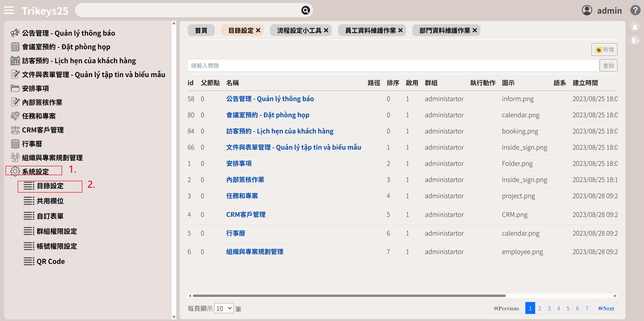Viewport: 644px width, 321px height.
Task: Click the 請輸入標題 title input field
Action: (393, 66)
